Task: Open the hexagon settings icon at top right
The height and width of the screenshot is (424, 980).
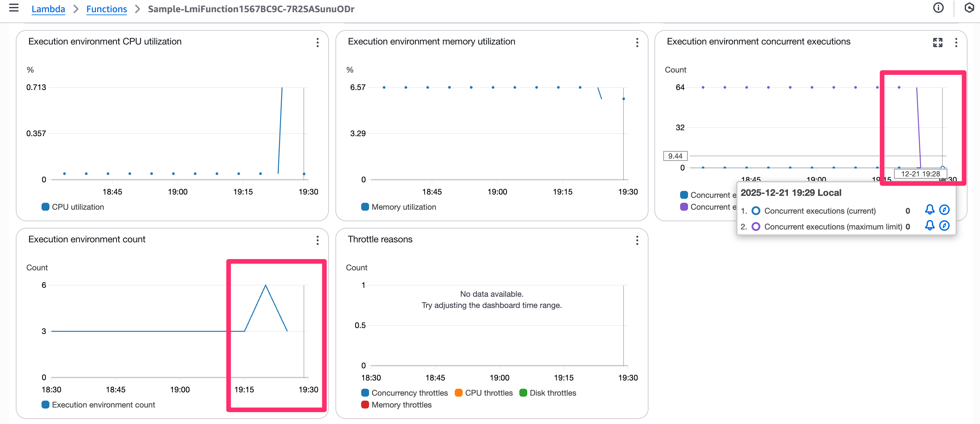Action: (x=969, y=8)
